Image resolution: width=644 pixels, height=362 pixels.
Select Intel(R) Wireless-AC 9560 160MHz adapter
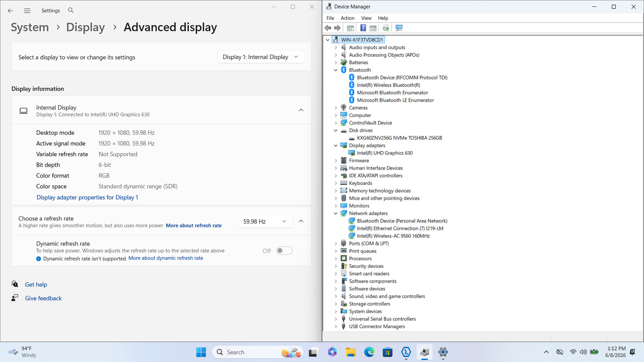pyautogui.click(x=393, y=236)
